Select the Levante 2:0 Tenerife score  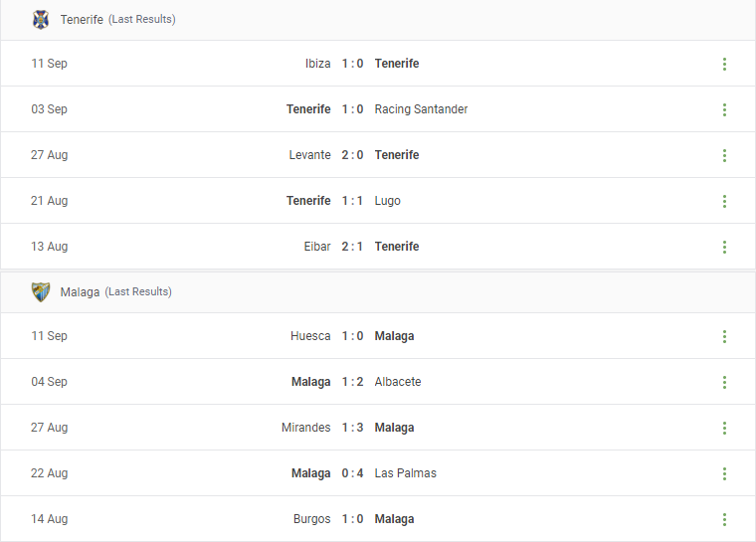(x=352, y=155)
